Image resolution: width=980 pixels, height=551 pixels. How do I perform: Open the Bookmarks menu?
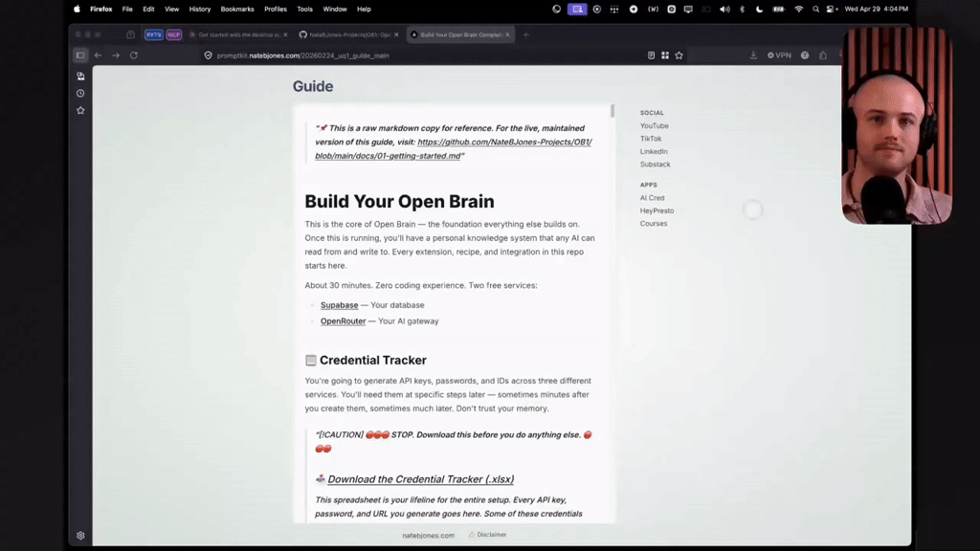coord(237,10)
